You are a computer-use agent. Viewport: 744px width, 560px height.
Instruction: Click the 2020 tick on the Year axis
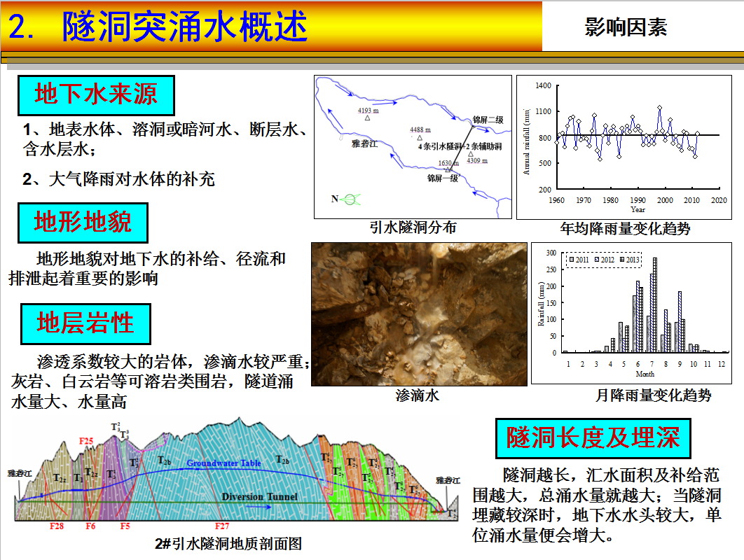click(x=719, y=200)
